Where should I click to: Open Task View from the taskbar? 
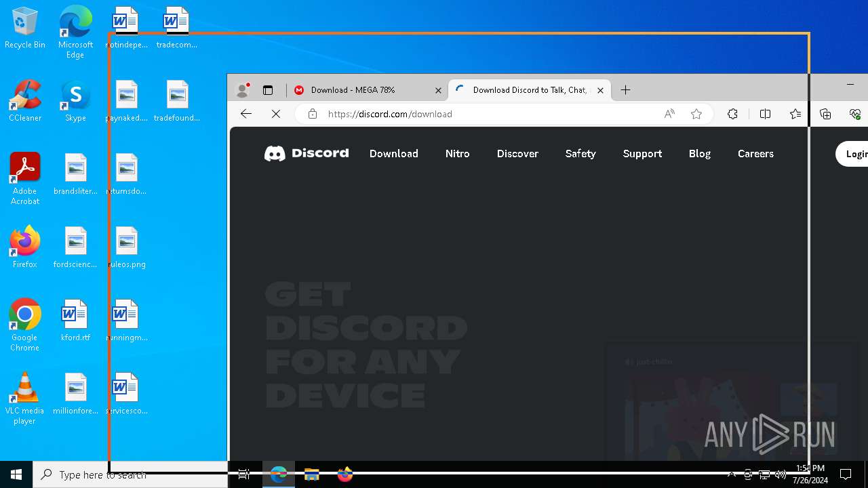pos(244,474)
